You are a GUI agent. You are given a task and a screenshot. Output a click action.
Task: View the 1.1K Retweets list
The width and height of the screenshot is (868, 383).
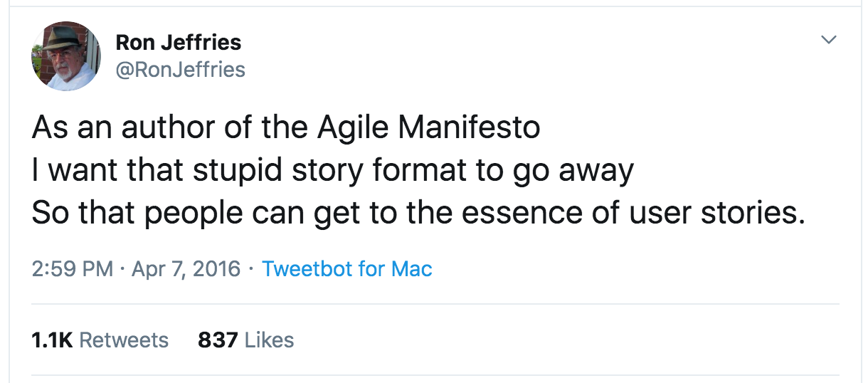pyautogui.click(x=100, y=340)
